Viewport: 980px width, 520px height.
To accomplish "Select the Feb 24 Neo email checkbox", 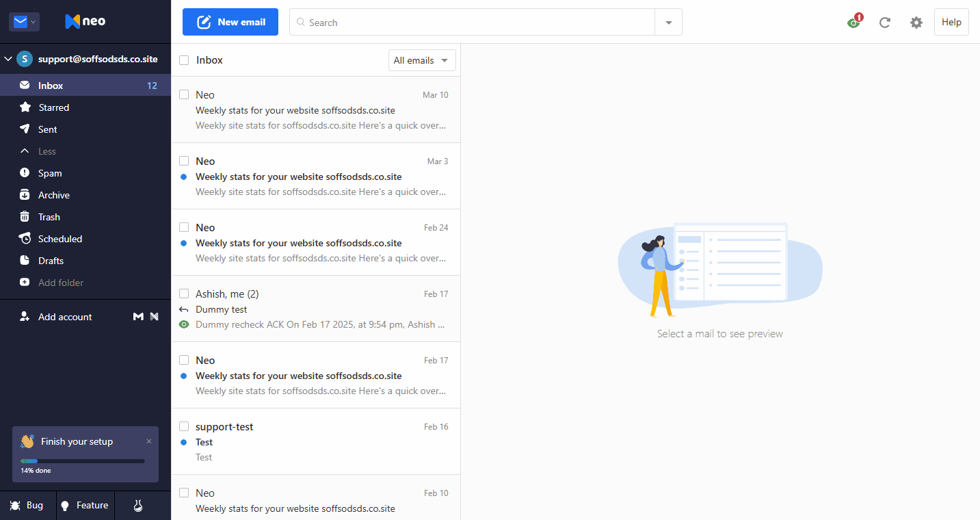I will point(184,227).
